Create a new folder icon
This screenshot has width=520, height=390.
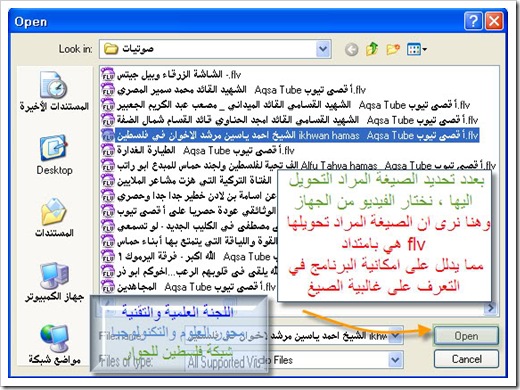(x=393, y=49)
